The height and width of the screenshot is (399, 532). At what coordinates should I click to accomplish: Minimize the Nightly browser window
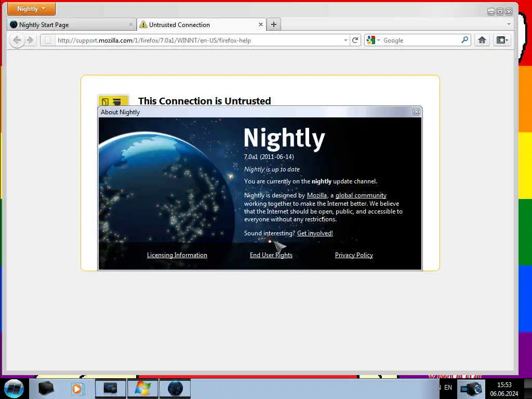point(491,12)
